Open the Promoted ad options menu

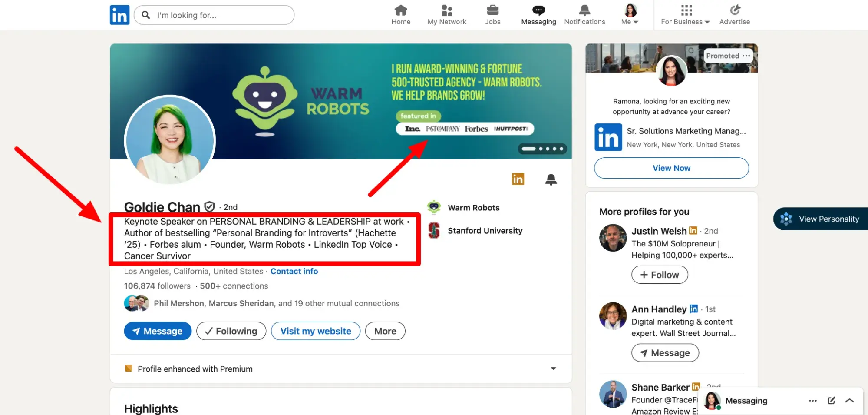747,56
